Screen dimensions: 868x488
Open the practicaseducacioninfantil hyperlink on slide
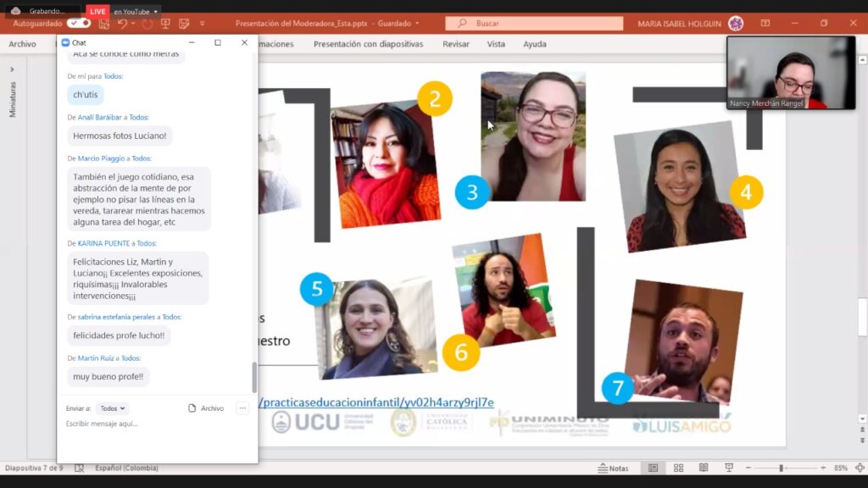376,402
